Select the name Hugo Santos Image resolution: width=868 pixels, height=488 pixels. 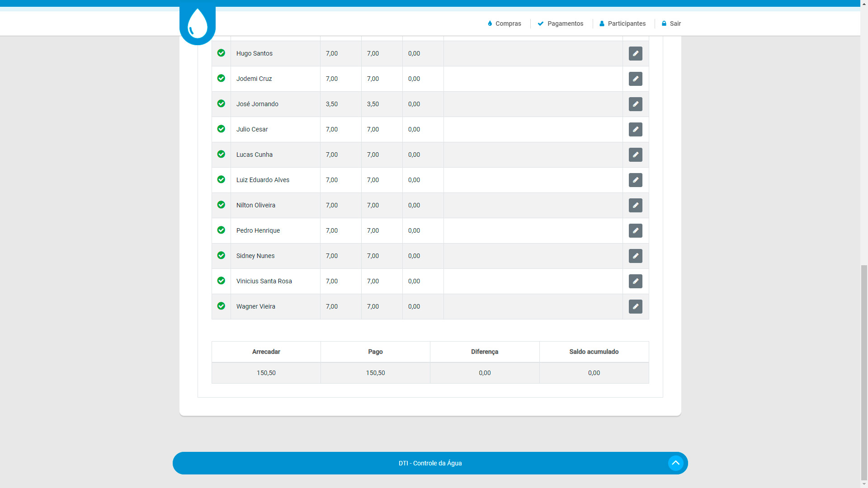tap(255, 53)
